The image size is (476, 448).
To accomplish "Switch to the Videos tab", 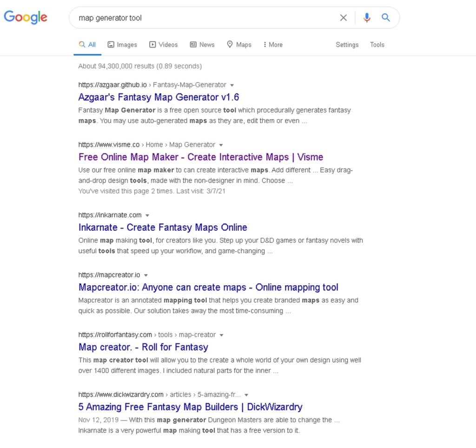I will click(x=163, y=45).
